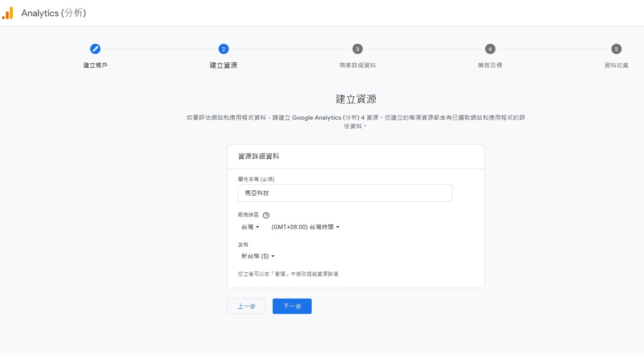
Task: Click the 商家詳細資料 step label
Action: coord(358,65)
